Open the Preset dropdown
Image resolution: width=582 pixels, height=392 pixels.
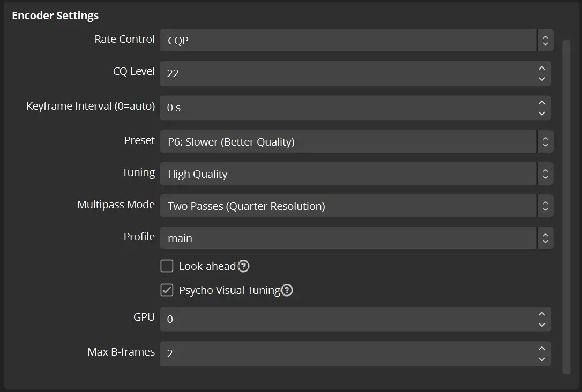pos(356,142)
